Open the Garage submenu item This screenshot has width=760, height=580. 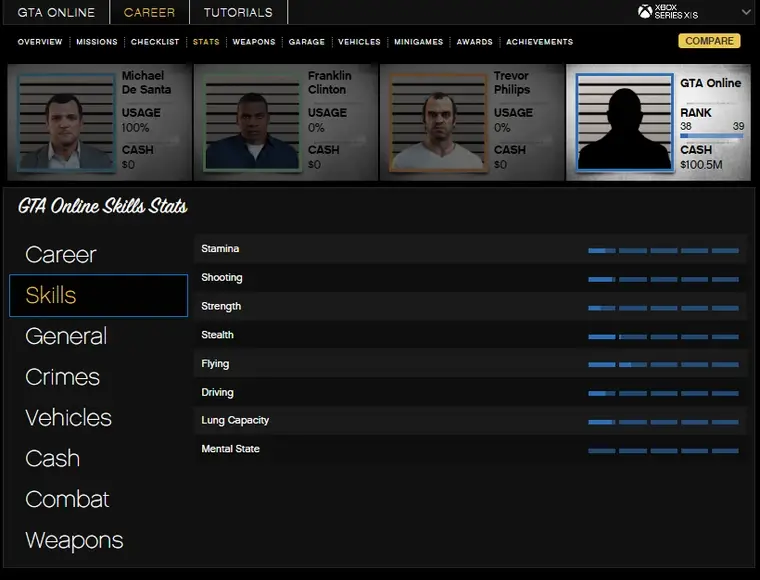tap(307, 42)
